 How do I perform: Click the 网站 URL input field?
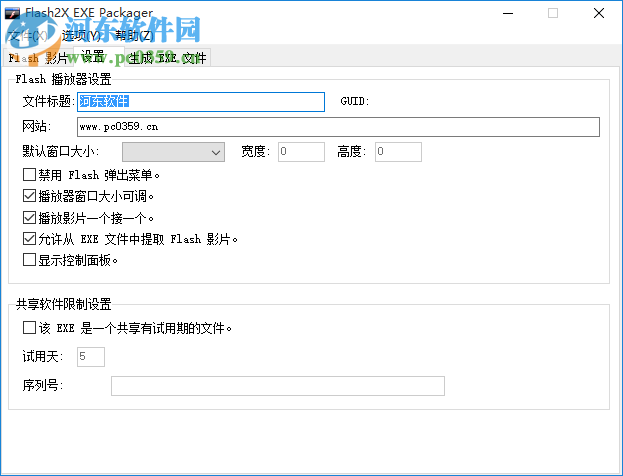[x=338, y=127]
